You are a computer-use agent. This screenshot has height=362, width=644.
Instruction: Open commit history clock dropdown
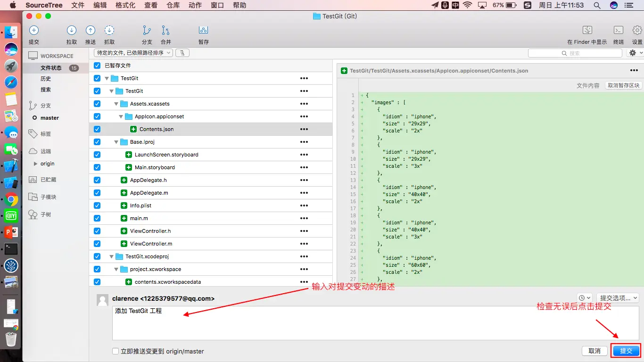click(x=585, y=298)
